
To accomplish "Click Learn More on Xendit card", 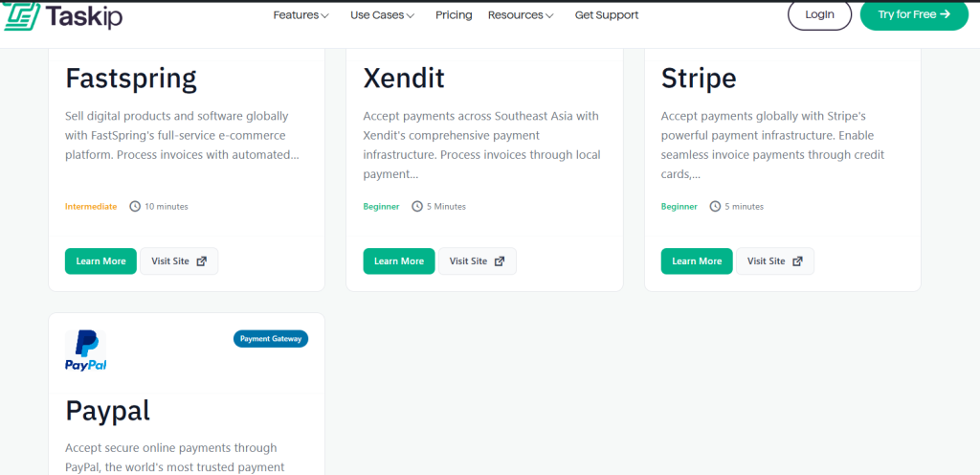I will coord(399,261).
